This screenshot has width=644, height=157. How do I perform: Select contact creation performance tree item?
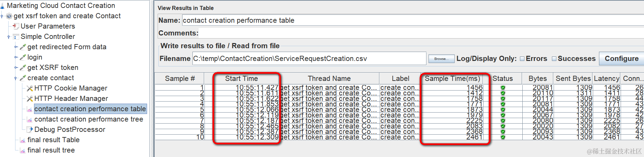(x=89, y=119)
